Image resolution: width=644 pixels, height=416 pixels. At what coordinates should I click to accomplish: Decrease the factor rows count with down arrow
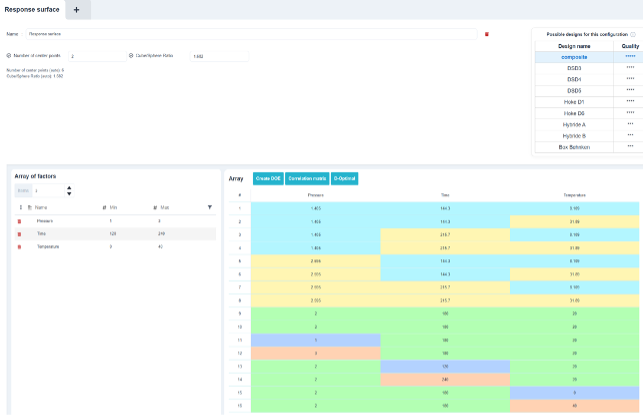[69, 193]
